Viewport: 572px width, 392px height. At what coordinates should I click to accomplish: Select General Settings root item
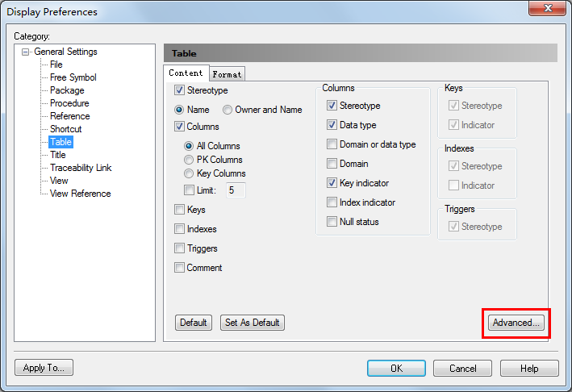(x=65, y=52)
